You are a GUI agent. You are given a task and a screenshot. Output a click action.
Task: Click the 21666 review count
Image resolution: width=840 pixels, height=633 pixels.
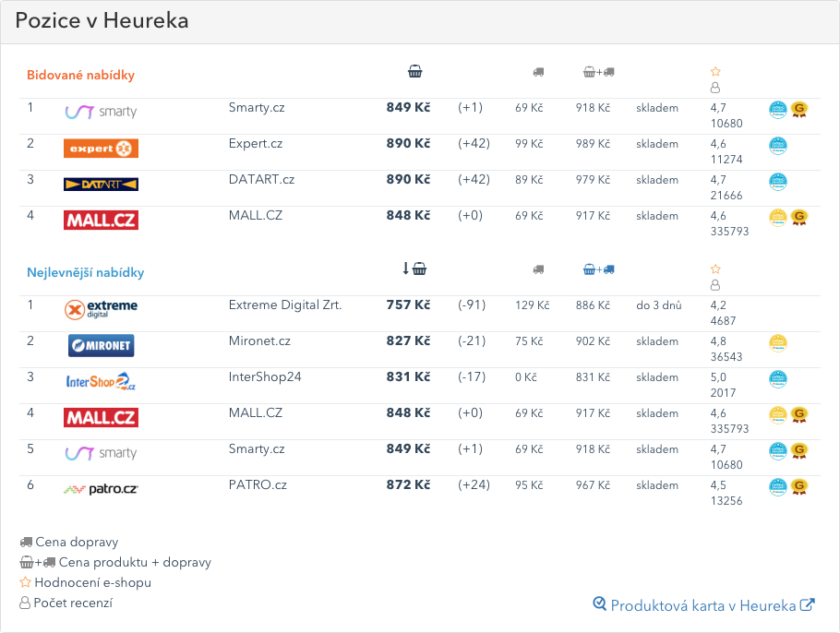point(726,196)
